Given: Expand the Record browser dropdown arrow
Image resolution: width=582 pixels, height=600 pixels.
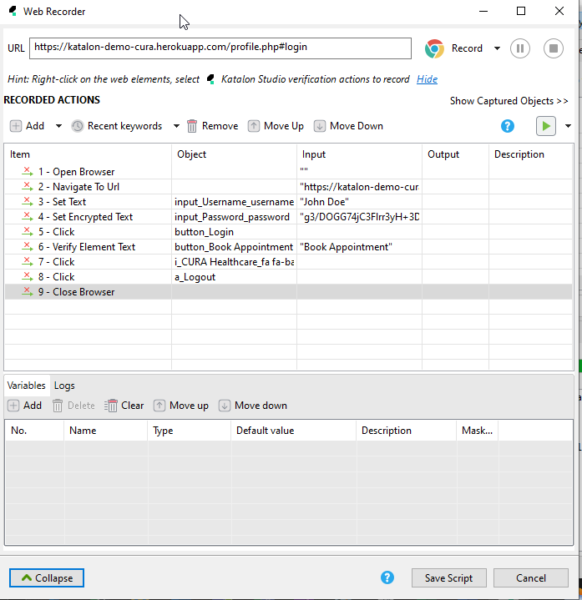Looking at the screenshot, I should (497, 49).
